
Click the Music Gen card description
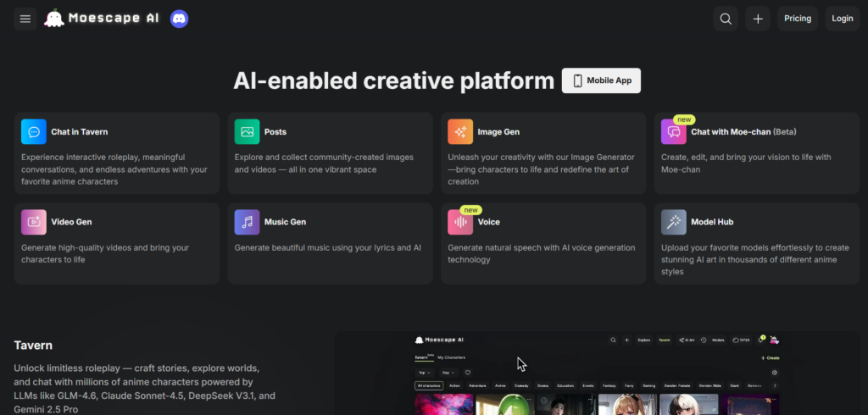click(x=328, y=247)
